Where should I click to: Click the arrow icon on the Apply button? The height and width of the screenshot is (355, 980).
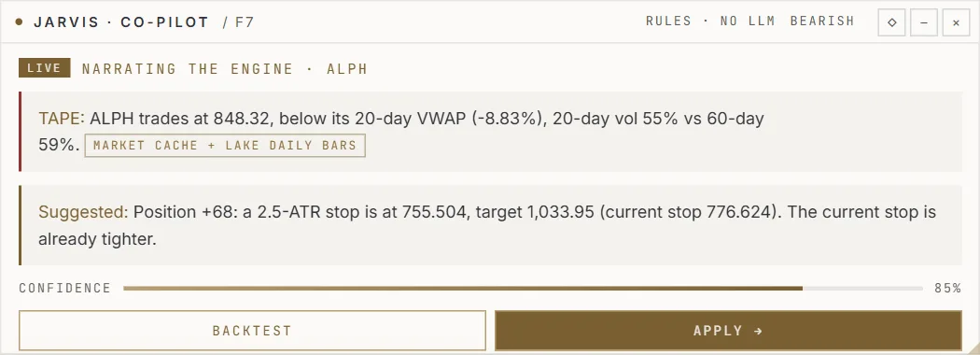(758, 331)
